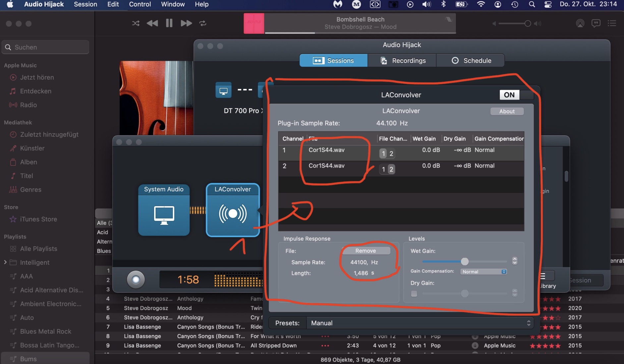Open the Gain Compensation Normal dropdown
Screen dimensions: 624x364
click(483, 272)
